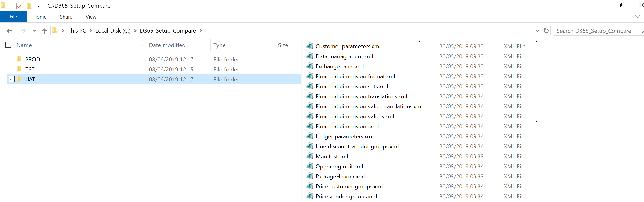Select the file name Operating unit.xml
Viewport: 644px width, 202px height.
339,166
